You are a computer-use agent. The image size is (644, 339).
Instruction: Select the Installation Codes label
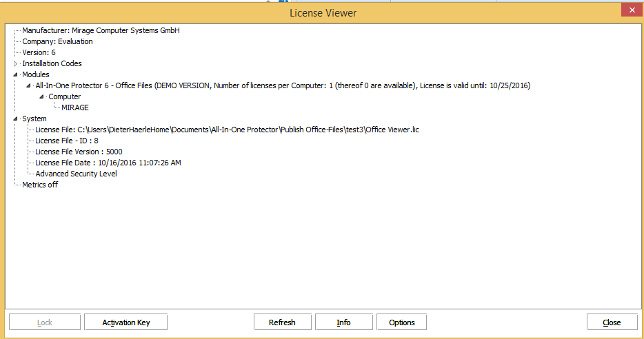coord(52,63)
